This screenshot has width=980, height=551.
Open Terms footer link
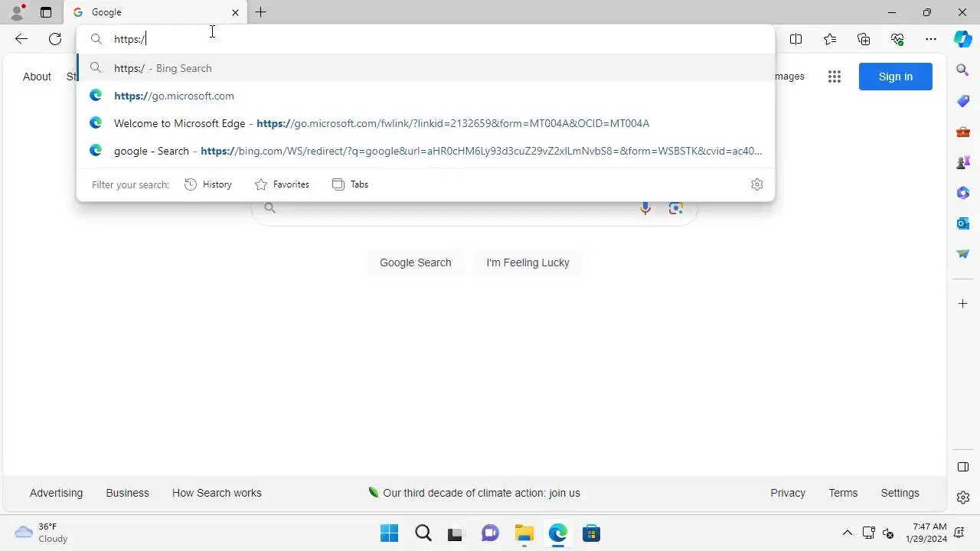pos(843,493)
